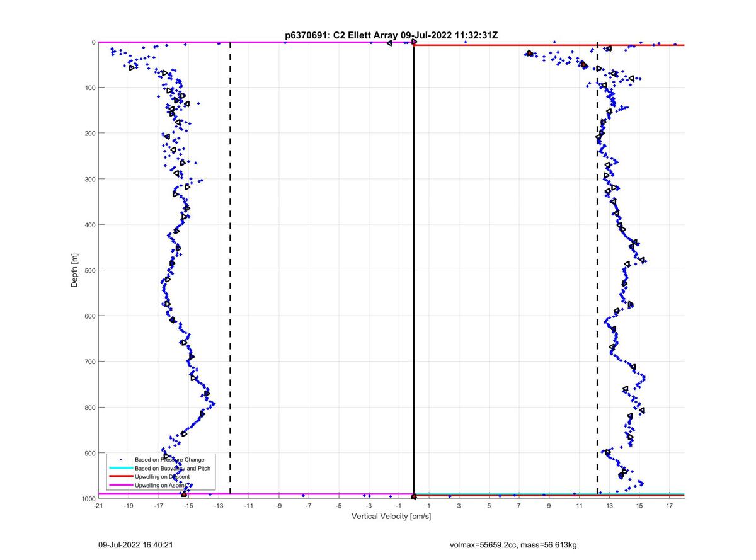756x560 pixels.
Task: Click x-axis tick label "-7"
Action: tap(308, 505)
